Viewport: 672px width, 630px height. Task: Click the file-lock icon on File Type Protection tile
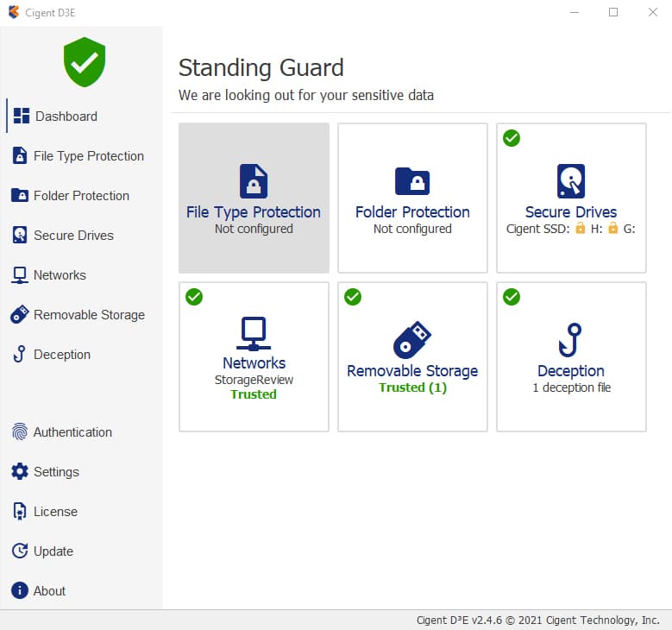(x=254, y=181)
